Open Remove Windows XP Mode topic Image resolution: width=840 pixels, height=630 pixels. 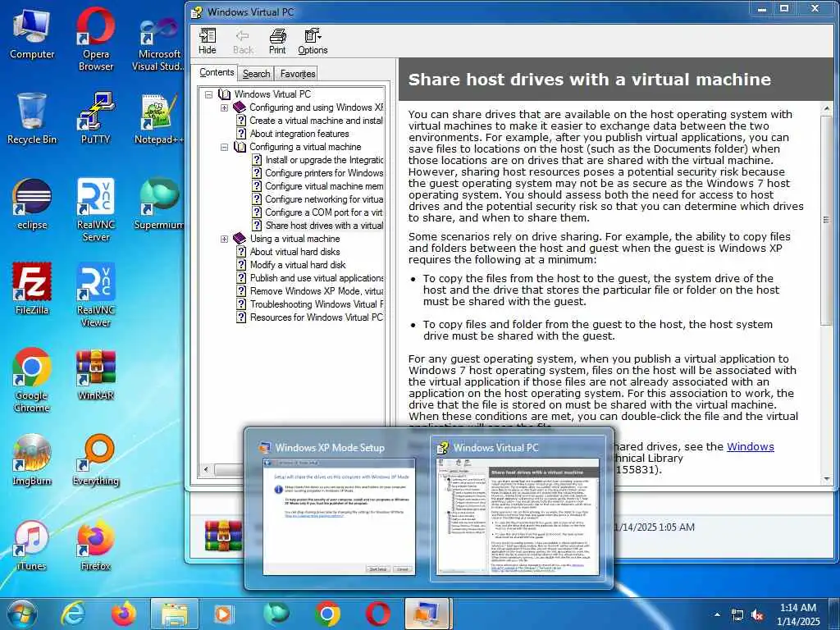310,291
